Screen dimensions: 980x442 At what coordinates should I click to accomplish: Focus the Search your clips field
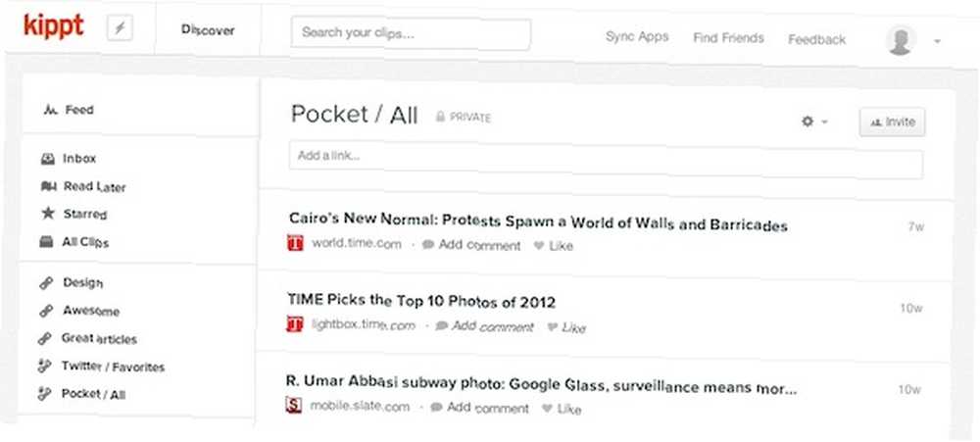(411, 33)
